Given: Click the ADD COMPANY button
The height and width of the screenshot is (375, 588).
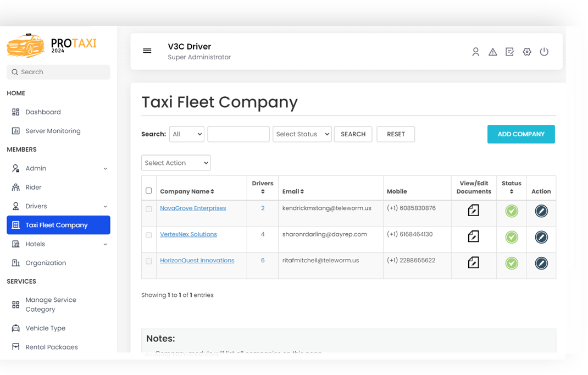Looking at the screenshot, I should click(521, 134).
